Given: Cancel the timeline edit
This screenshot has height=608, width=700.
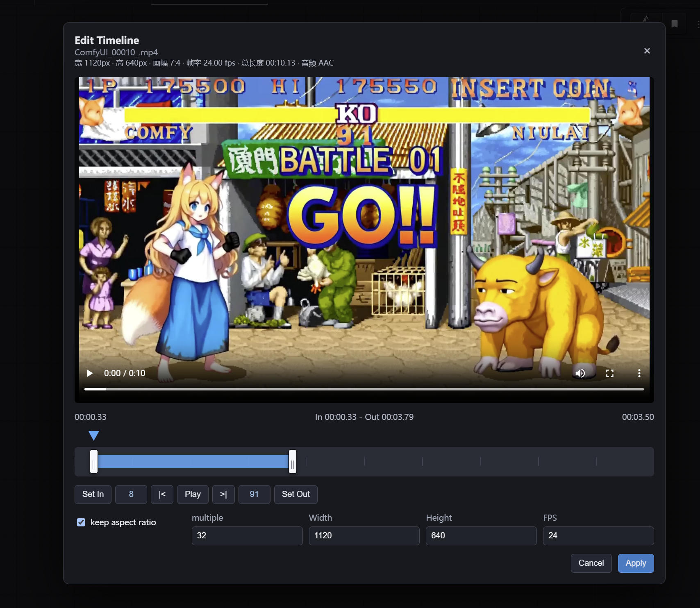Looking at the screenshot, I should tap(591, 563).
